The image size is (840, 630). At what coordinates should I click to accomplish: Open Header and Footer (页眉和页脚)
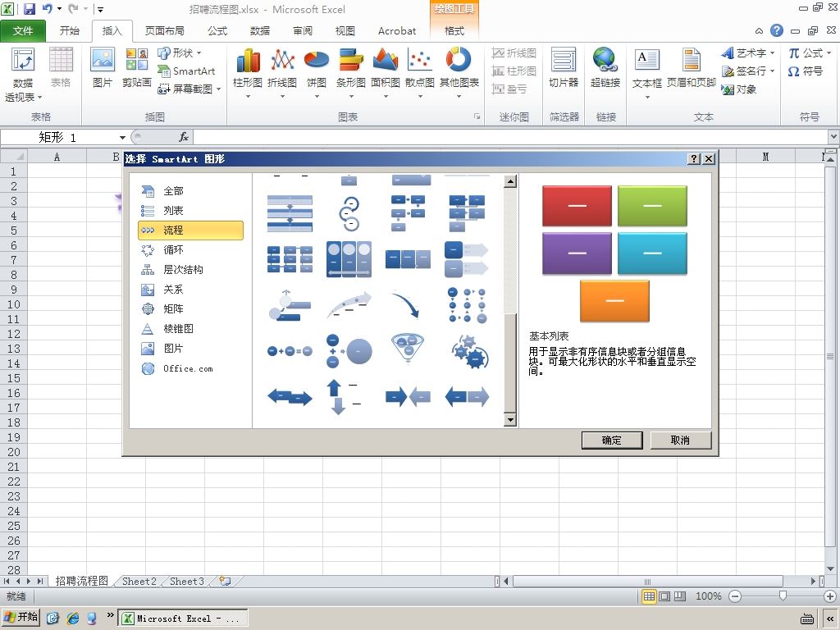[x=691, y=67]
